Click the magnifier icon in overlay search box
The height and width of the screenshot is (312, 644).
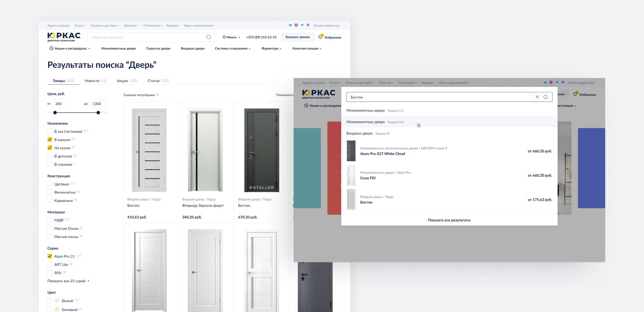click(x=546, y=97)
